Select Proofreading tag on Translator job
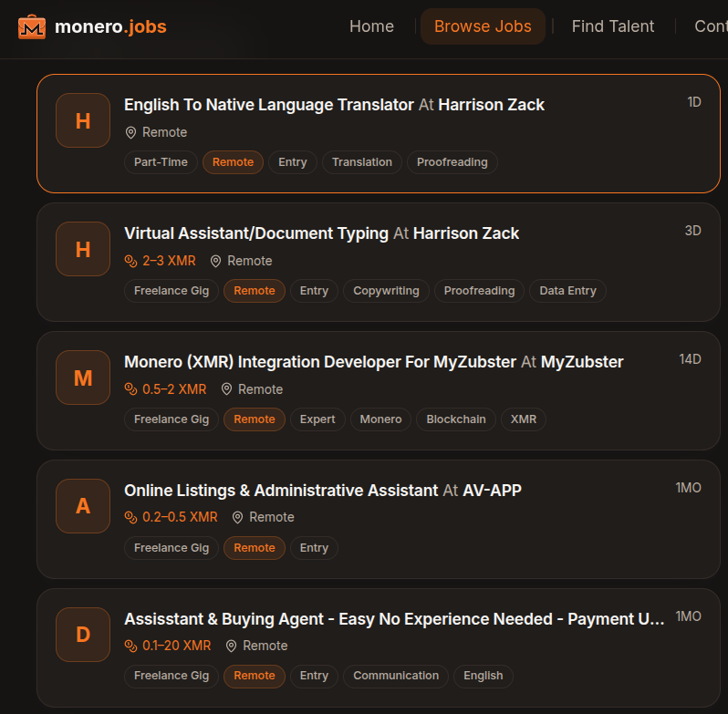 (452, 162)
